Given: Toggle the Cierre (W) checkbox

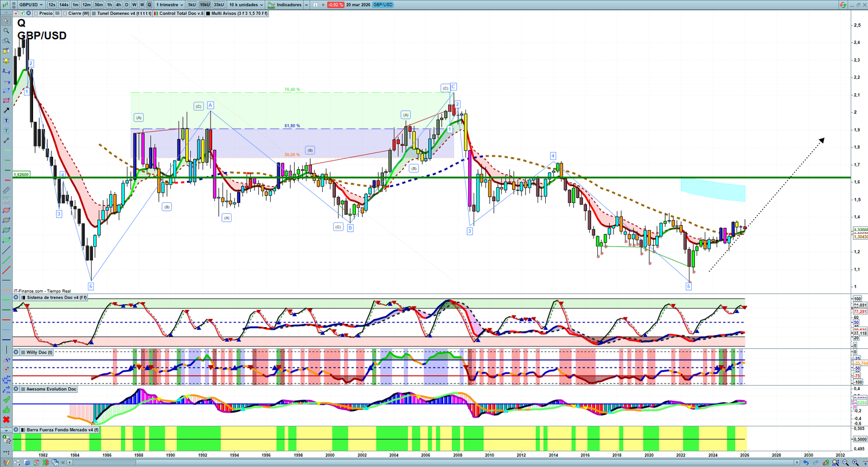Looking at the screenshot, I should coord(65,14).
